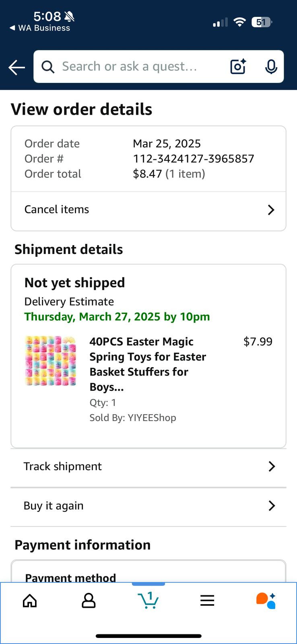297x644 pixels.
Task: Tap the back arrow icon
Action: (x=17, y=67)
